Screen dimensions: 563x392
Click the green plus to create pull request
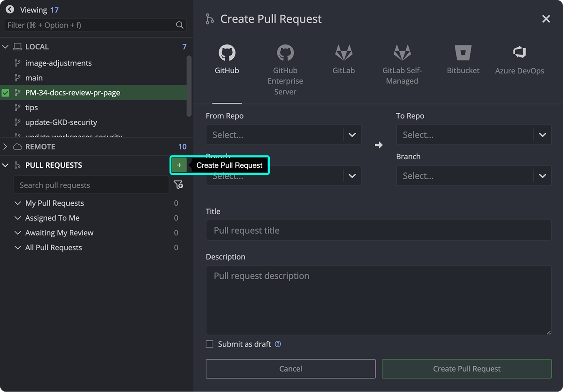click(x=179, y=165)
